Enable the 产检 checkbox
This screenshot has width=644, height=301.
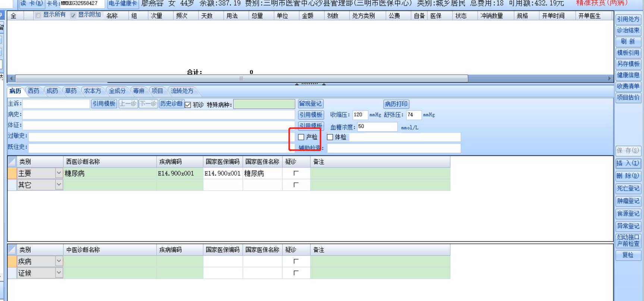(x=301, y=137)
